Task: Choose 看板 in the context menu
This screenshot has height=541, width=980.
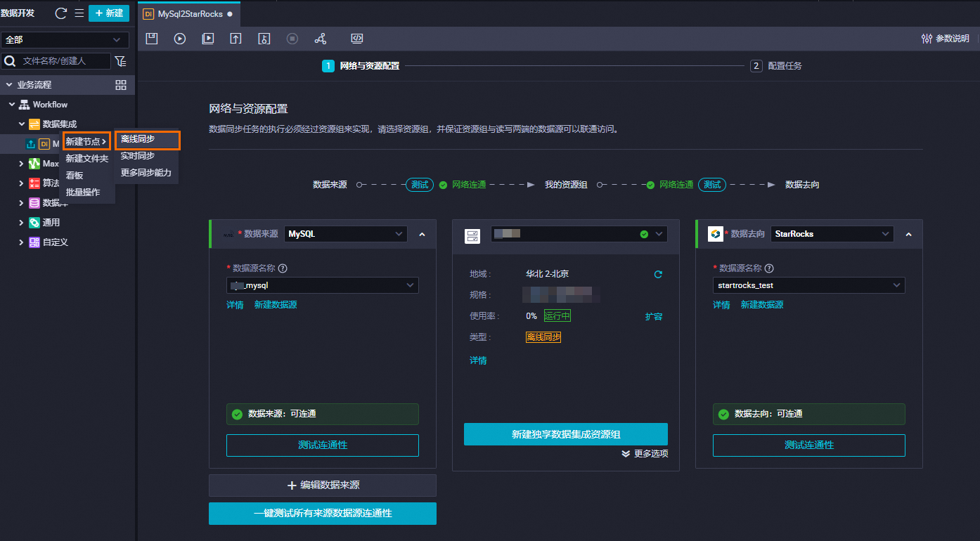Action: (x=75, y=175)
